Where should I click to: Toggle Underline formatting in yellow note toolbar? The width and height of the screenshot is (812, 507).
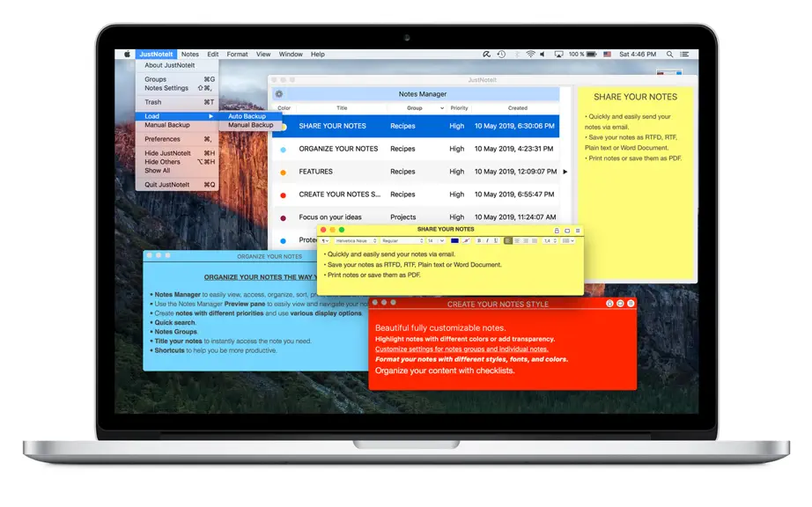pyautogui.click(x=496, y=240)
